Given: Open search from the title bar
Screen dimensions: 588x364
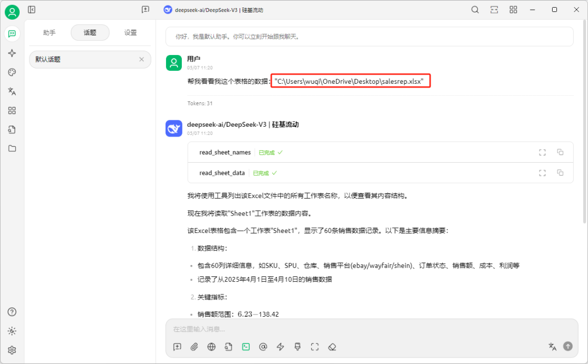Looking at the screenshot, I should coord(475,9).
